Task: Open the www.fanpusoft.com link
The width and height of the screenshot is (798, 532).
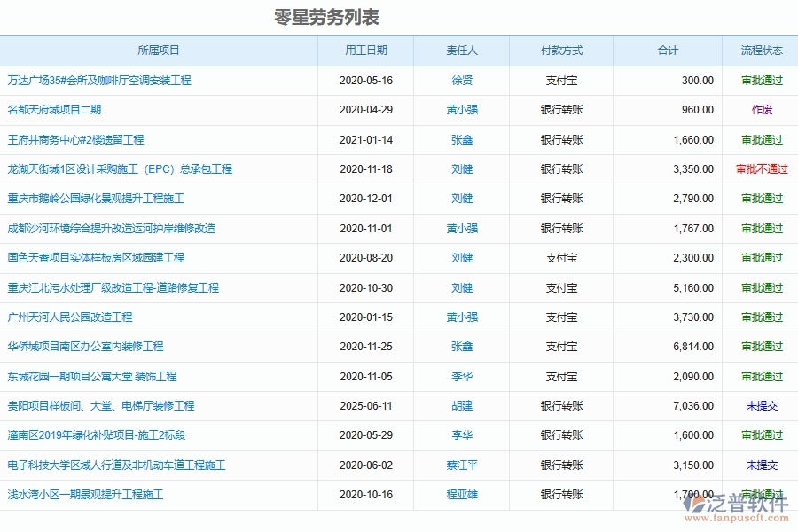Action: pyautogui.click(x=738, y=519)
